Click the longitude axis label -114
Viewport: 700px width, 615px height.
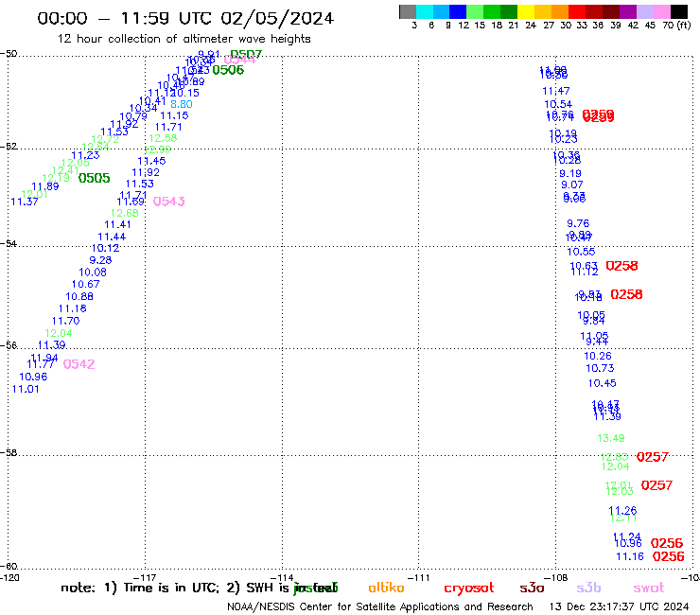282,577
